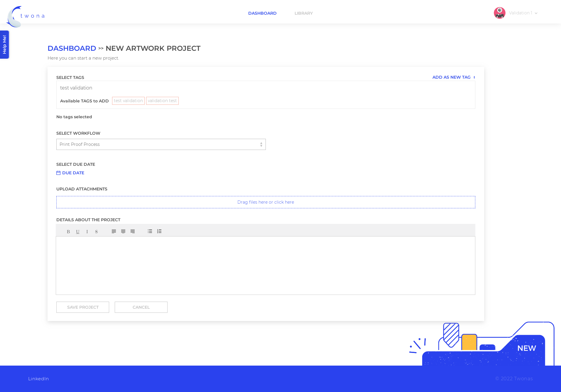Image resolution: width=561 pixels, height=392 pixels.
Task: Click the due date calendar icon
Action: (58, 173)
